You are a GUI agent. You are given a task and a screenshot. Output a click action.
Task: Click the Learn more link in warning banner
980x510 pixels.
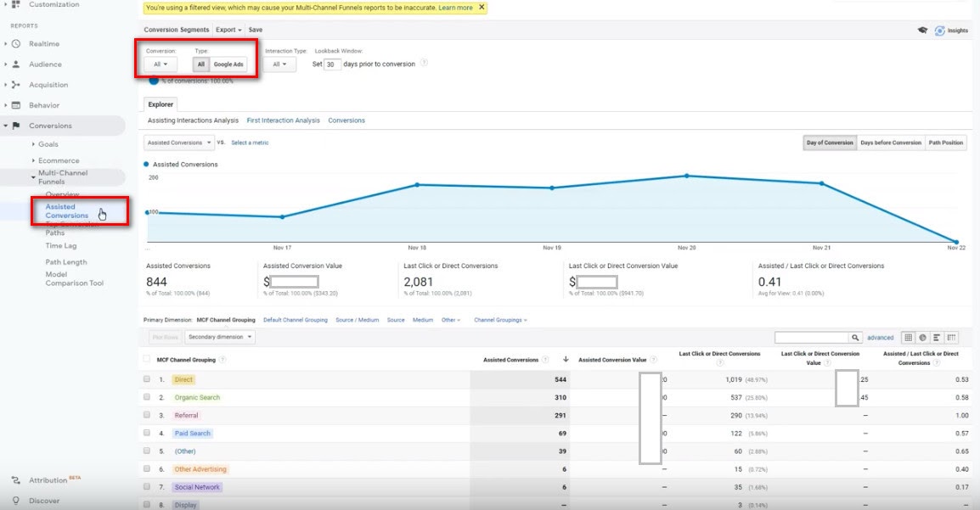456,8
